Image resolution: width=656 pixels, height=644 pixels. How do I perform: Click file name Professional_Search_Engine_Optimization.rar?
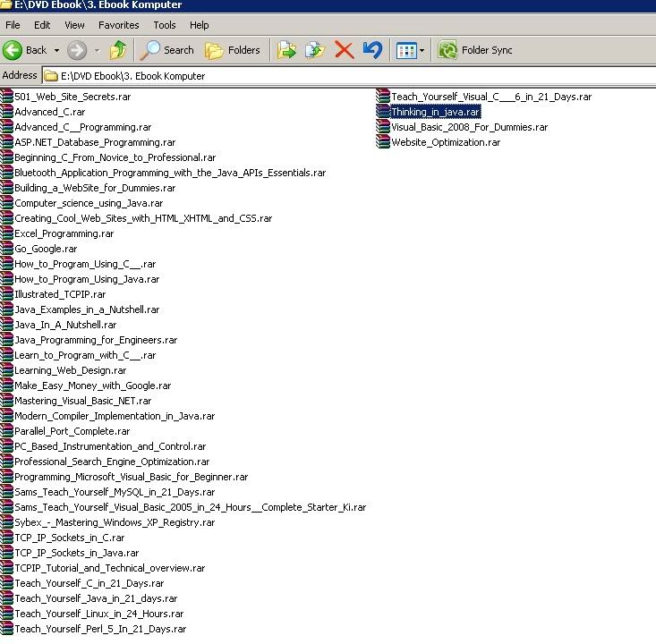point(112,462)
